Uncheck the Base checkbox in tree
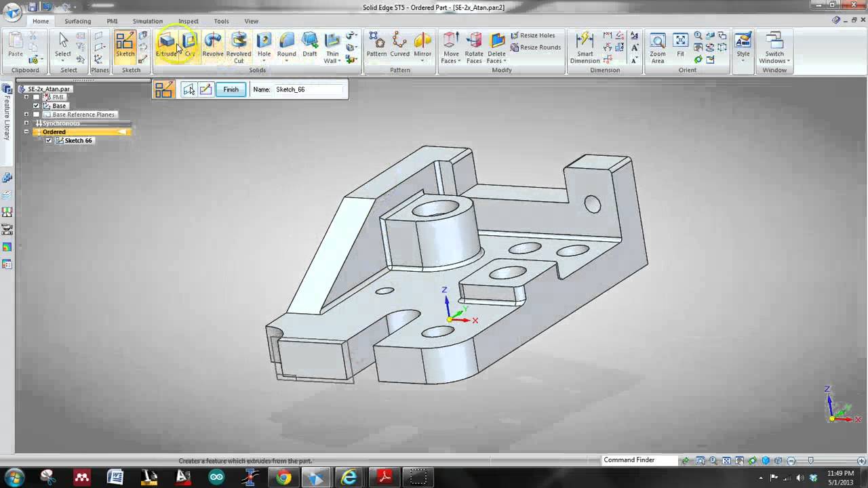The image size is (868, 488). (x=37, y=106)
